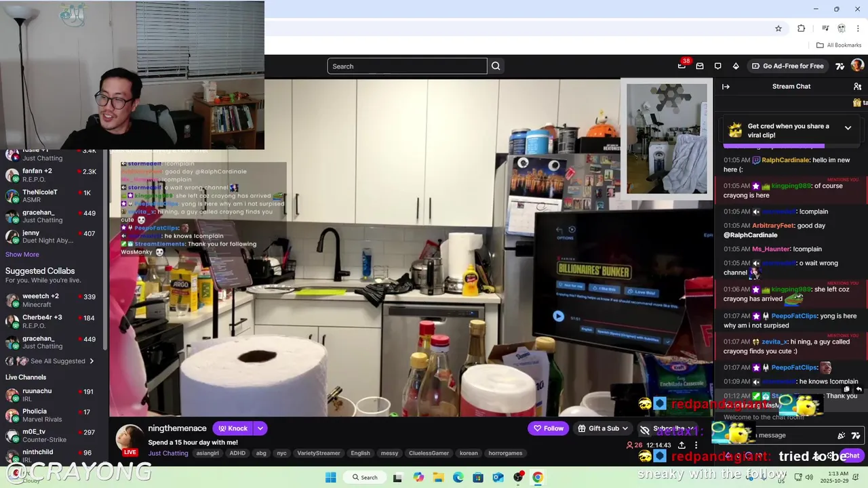Click into the Twitch search field
Viewport: 868px width, 488px height.
click(407, 66)
